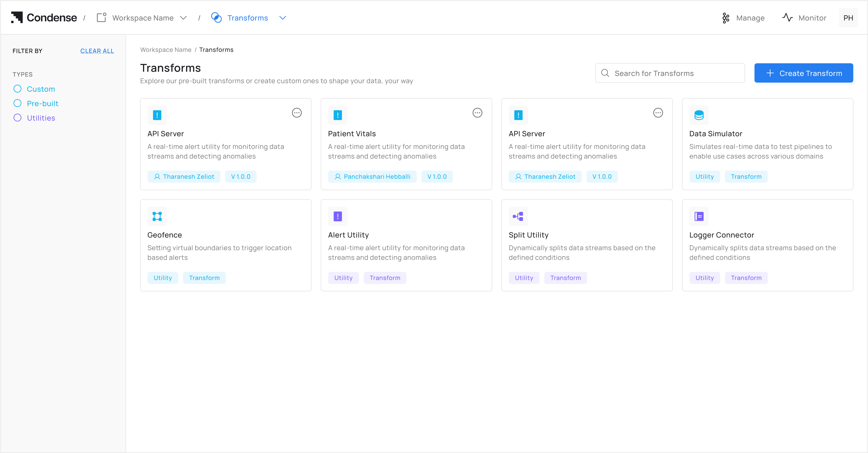Expand the Workspace Name dropdown
868x453 pixels.
183,18
